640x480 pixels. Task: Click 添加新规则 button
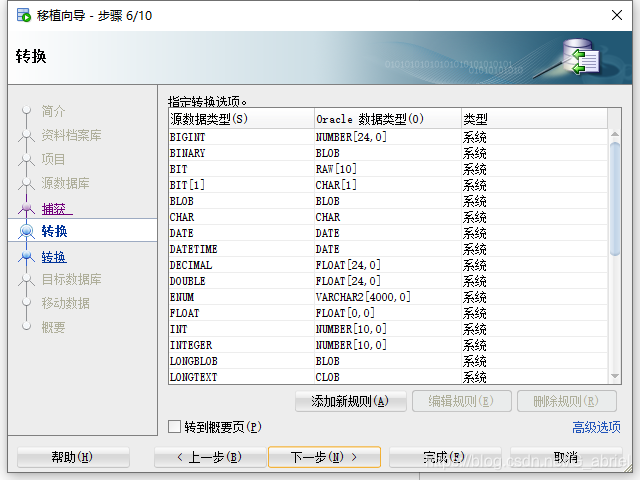350,401
